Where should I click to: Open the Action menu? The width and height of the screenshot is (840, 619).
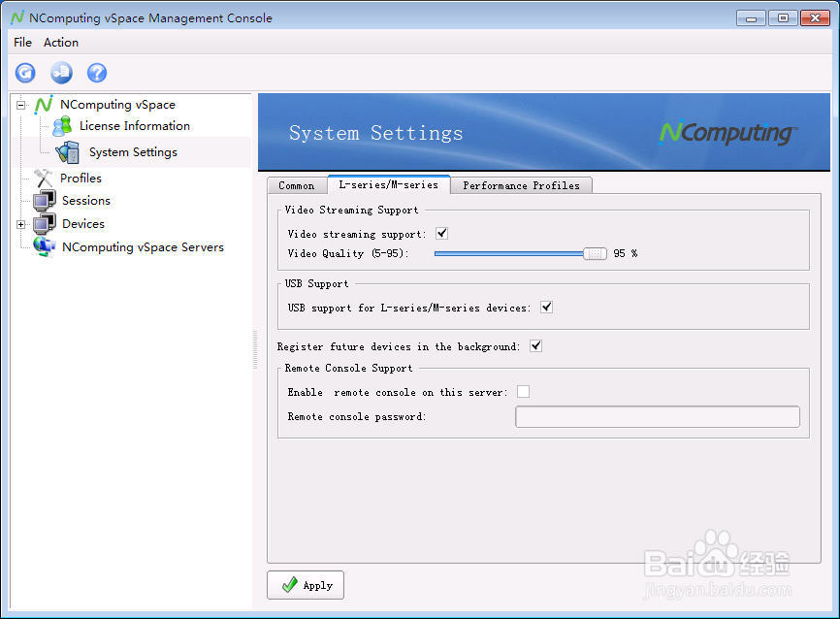coord(61,43)
